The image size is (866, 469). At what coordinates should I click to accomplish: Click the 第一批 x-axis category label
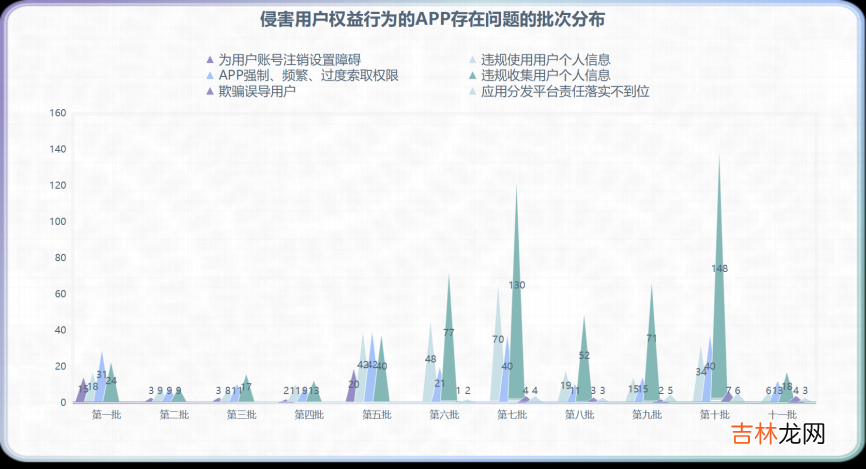click(107, 415)
